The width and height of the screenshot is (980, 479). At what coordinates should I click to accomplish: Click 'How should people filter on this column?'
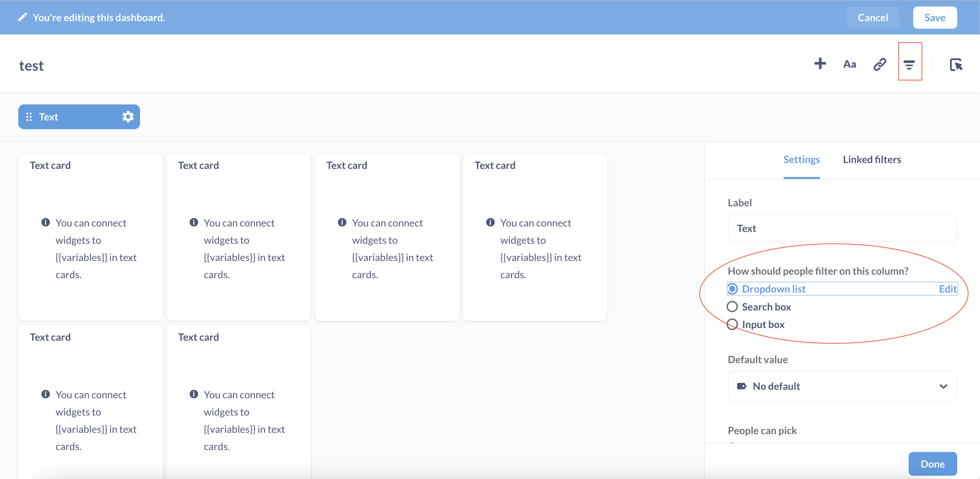[818, 271]
